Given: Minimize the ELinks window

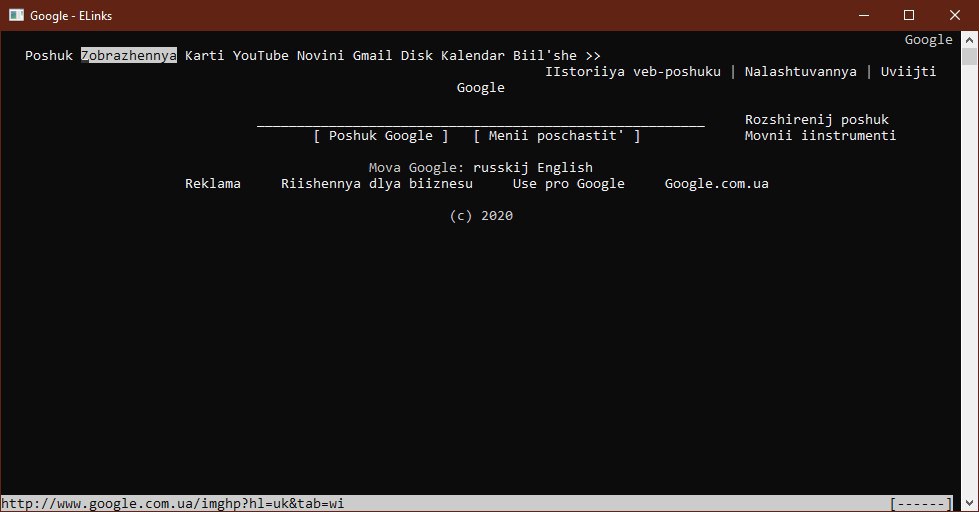Looking at the screenshot, I should 864,16.
